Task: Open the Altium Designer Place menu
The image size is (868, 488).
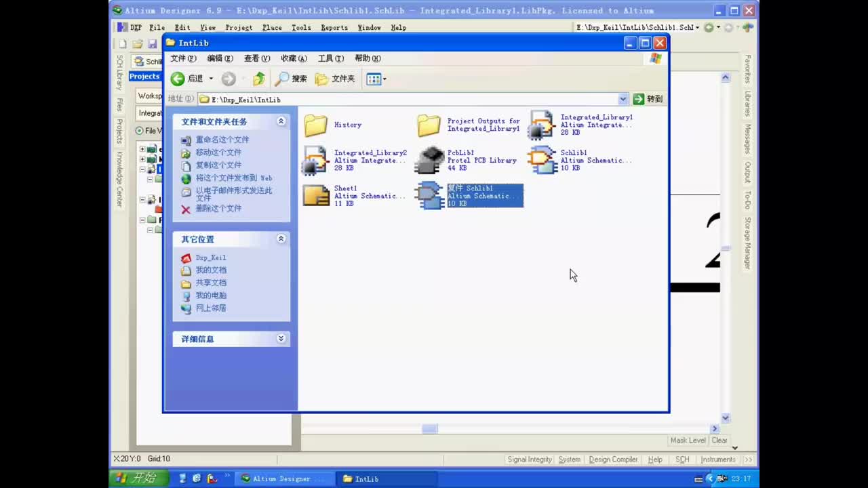Action: click(x=272, y=28)
